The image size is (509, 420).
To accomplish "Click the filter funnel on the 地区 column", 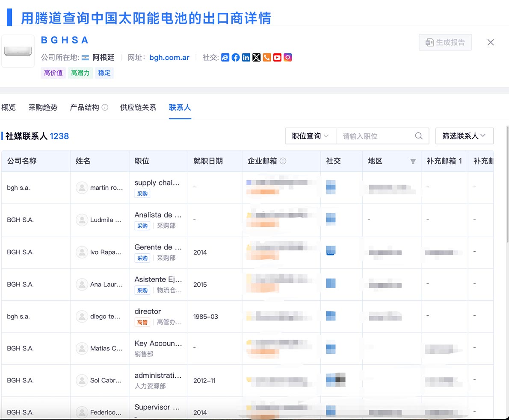I will point(413,162).
